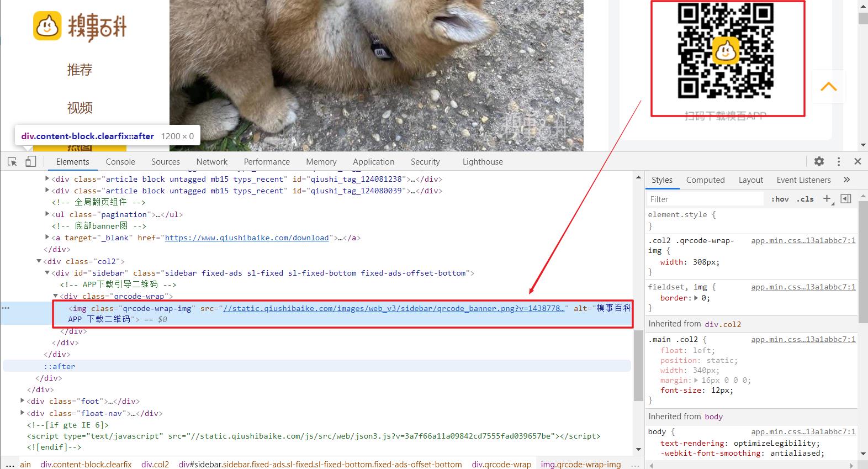Click the styles Filter input field
Image resolution: width=868 pixels, height=469 pixels.
[705, 199]
